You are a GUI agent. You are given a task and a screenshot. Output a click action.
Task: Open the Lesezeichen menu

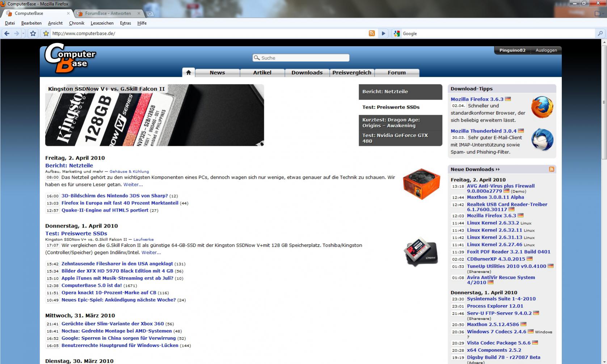pos(102,23)
